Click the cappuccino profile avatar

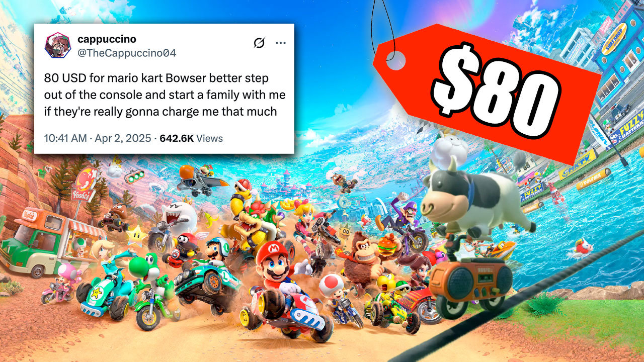point(58,46)
